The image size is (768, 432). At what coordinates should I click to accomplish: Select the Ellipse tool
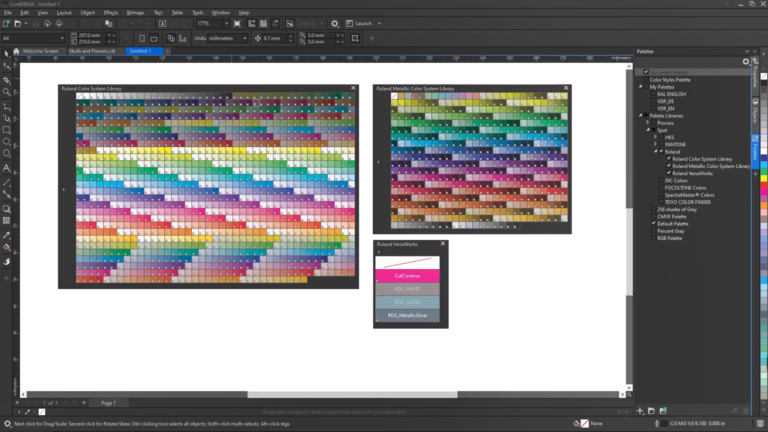6,142
